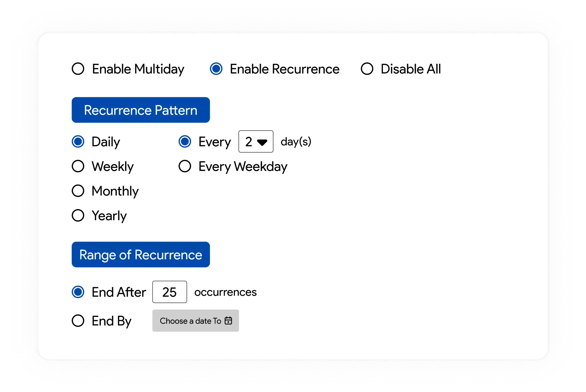This screenshot has width=586, height=392.
Task: Pick the Monthly recurrence option
Action: pyautogui.click(x=78, y=191)
